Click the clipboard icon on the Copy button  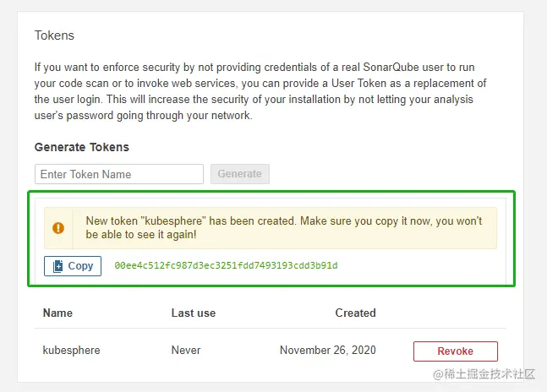click(x=57, y=266)
